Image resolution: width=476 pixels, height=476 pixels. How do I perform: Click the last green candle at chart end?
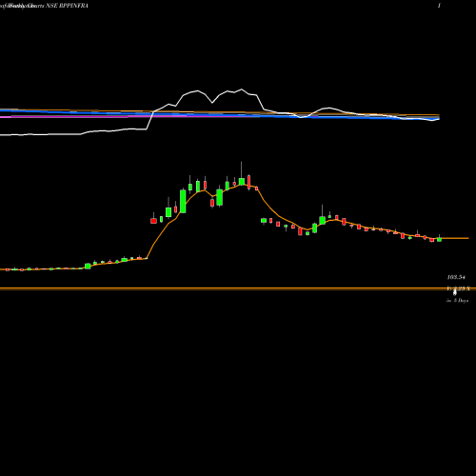click(x=439, y=239)
